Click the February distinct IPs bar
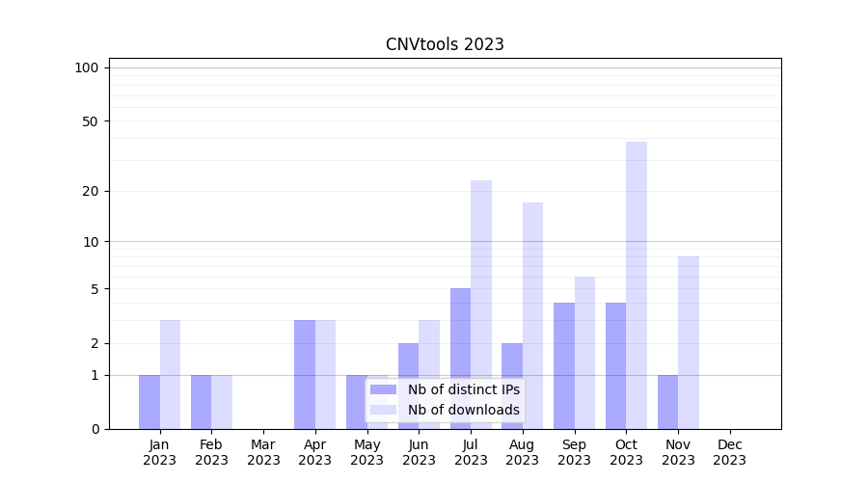 [x=201, y=402]
